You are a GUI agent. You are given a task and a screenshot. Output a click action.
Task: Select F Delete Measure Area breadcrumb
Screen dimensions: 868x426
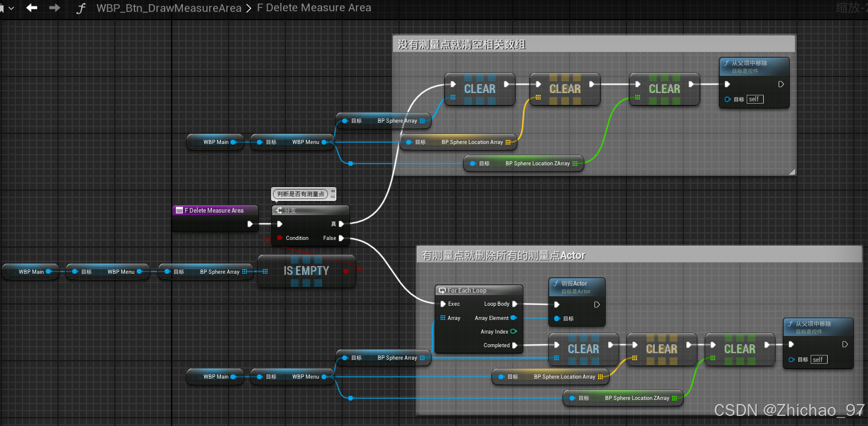coord(314,8)
